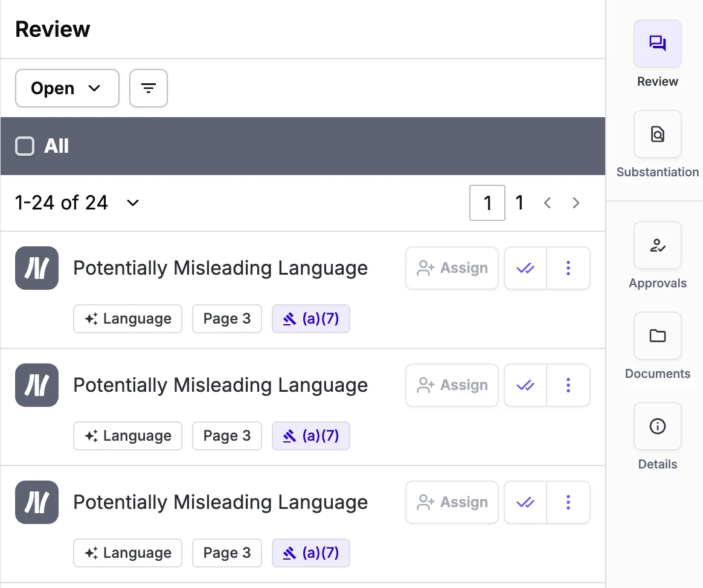
Task: Go to the Approvals panel
Action: point(657,245)
